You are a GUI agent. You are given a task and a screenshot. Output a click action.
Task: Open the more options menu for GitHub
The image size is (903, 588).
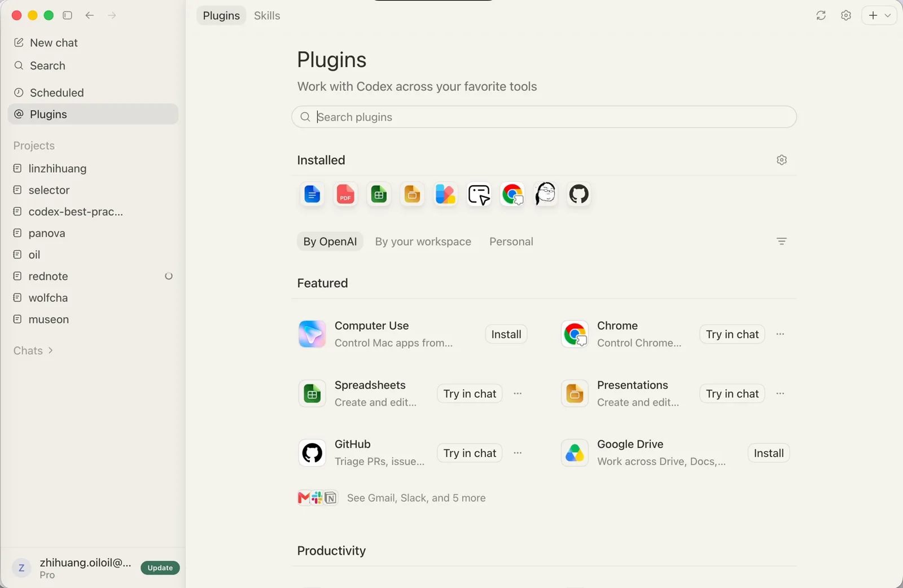(x=518, y=453)
